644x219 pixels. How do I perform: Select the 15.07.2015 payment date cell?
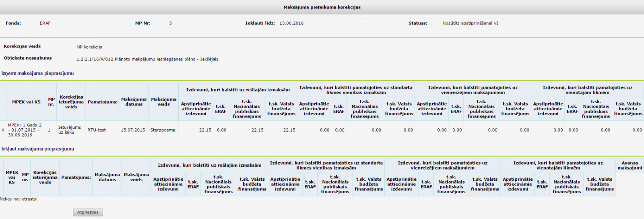click(133, 130)
